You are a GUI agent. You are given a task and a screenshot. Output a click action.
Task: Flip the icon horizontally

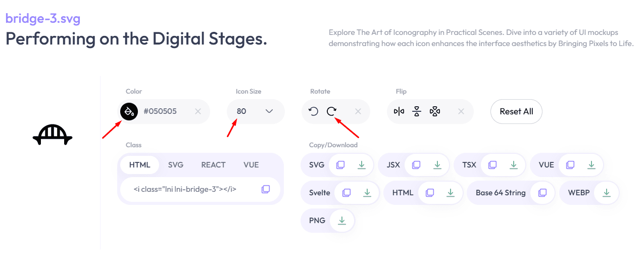(x=399, y=111)
